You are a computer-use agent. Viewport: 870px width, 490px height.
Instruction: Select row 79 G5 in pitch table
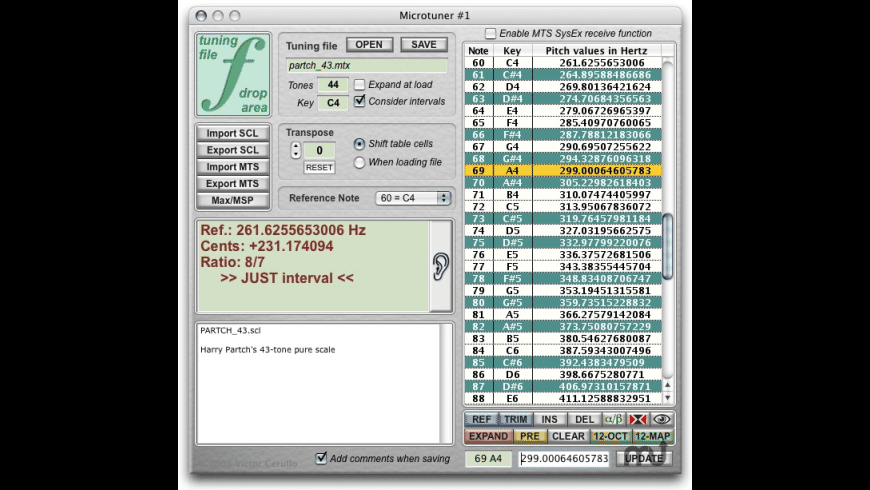563,290
